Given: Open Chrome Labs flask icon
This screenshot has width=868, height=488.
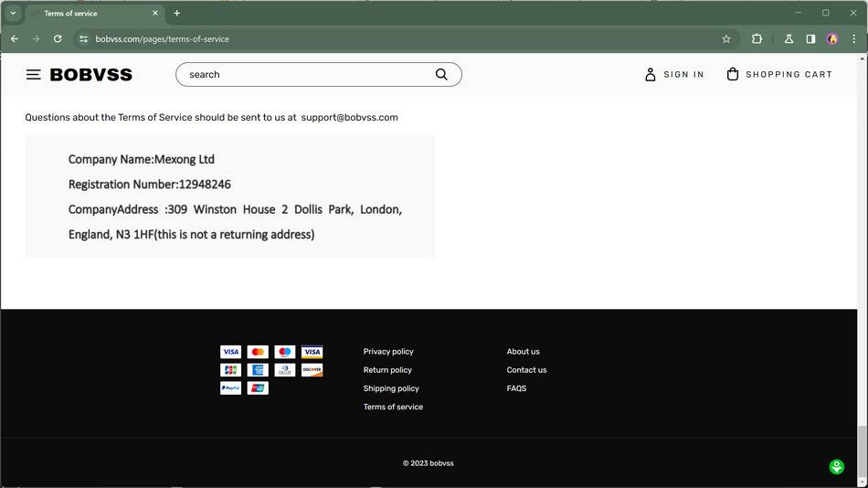Looking at the screenshot, I should [x=789, y=38].
